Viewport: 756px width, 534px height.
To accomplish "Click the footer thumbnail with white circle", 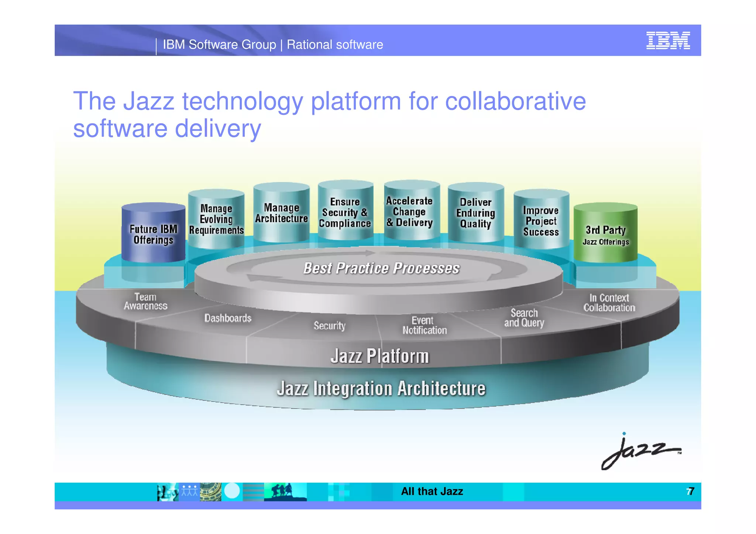I will (x=232, y=492).
